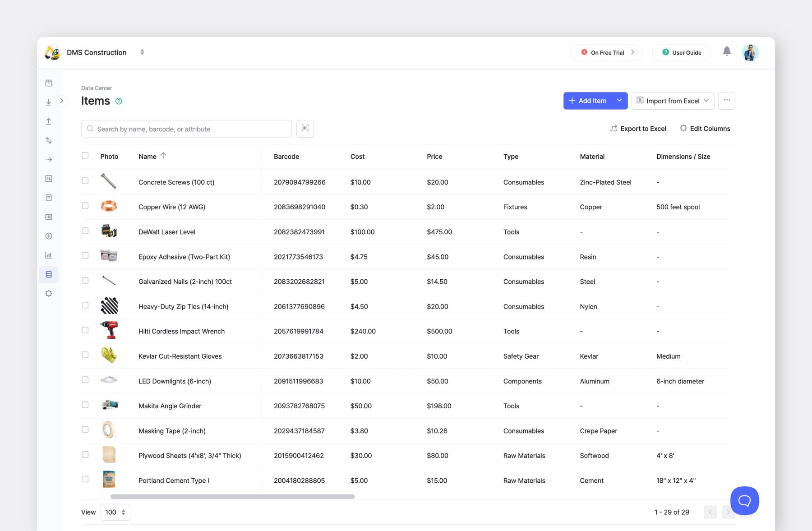Open settings via the gear icon

[48, 293]
